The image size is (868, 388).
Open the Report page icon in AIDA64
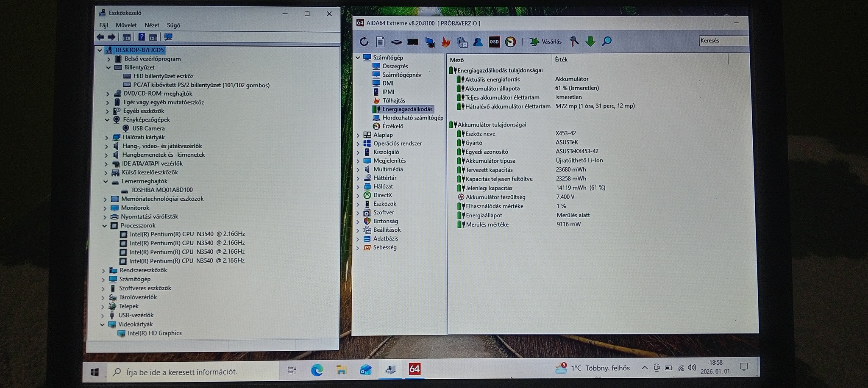tap(380, 42)
